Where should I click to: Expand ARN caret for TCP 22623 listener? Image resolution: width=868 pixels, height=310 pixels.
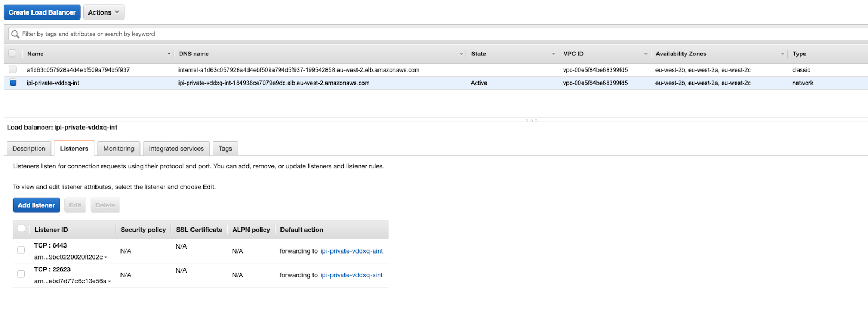(x=110, y=281)
